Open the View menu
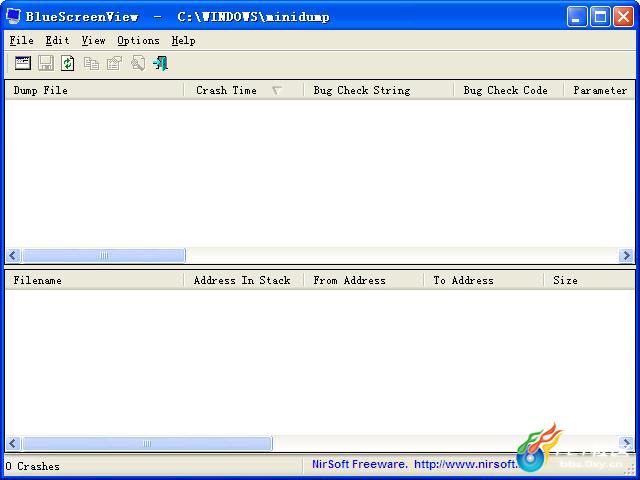 coord(93,40)
